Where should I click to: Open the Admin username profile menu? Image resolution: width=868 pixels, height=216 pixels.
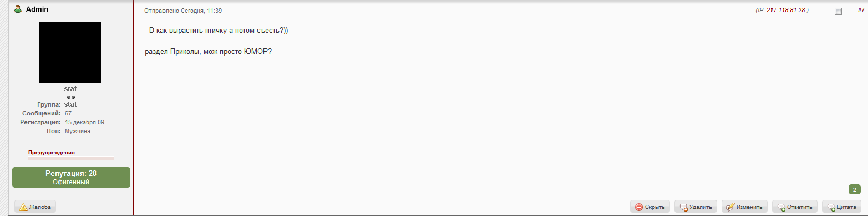[37, 9]
